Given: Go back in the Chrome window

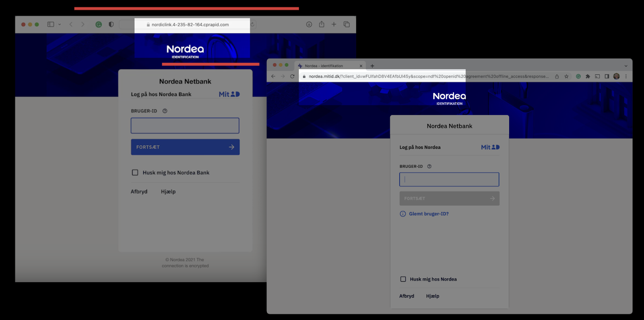Looking at the screenshot, I should (x=273, y=76).
